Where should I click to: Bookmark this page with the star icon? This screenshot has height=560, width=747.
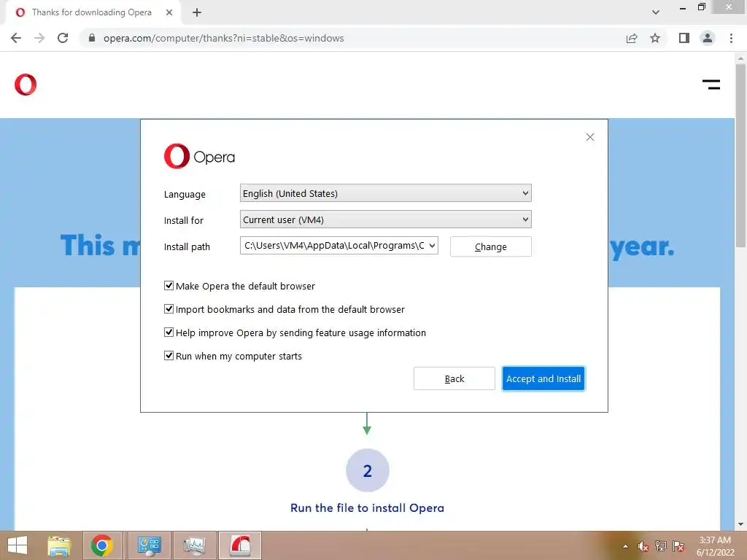tap(655, 38)
